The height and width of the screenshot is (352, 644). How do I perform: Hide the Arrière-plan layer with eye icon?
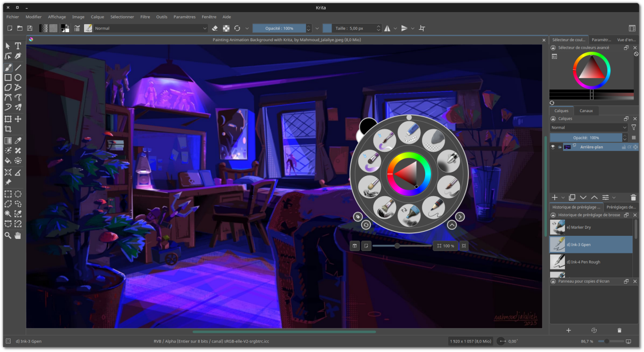pyautogui.click(x=553, y=147)
